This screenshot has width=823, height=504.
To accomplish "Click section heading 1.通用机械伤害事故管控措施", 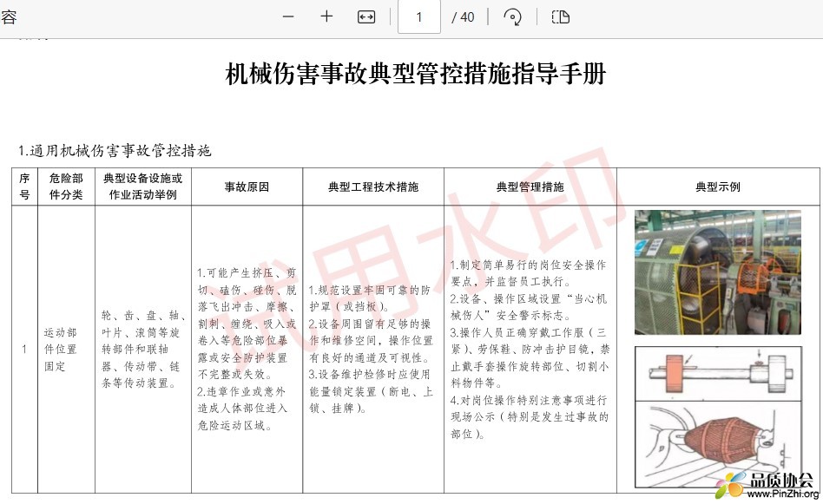I will (115, 151).
